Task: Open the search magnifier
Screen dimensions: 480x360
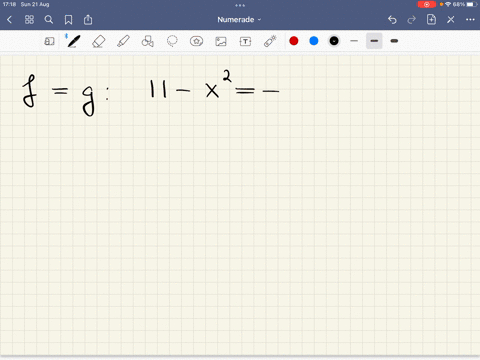Action: pos(49,20)
